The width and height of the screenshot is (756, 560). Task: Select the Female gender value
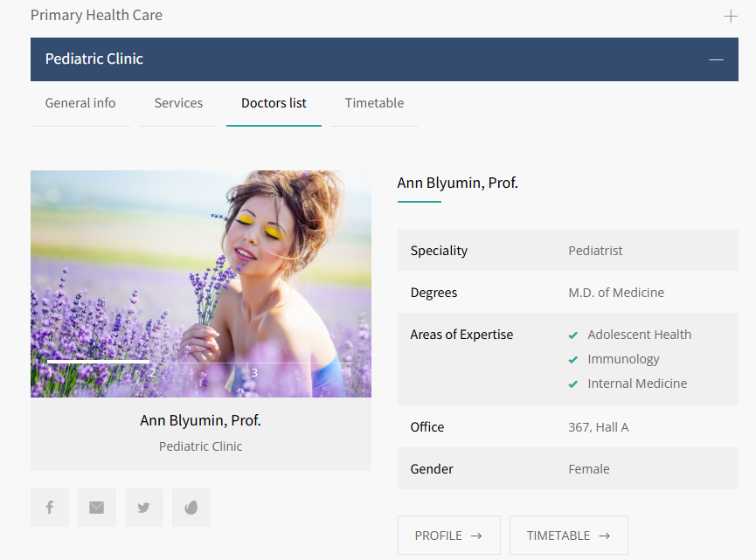click(589, 469)
